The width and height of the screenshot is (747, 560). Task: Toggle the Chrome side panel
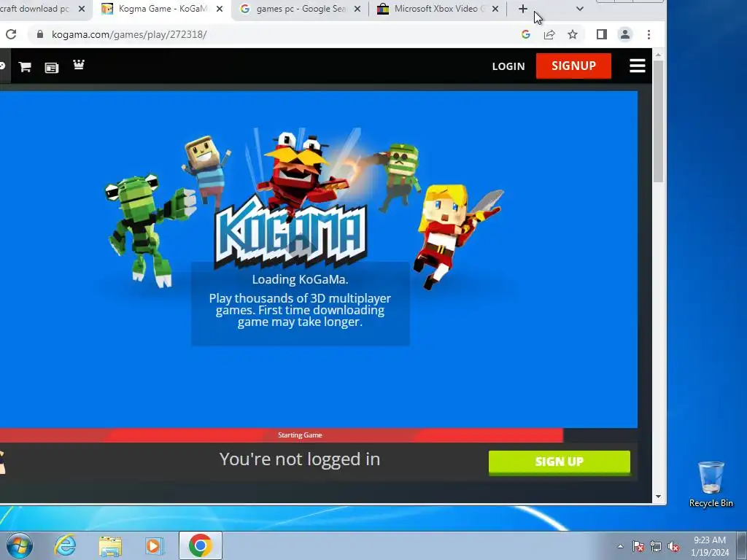coord(602,34)
